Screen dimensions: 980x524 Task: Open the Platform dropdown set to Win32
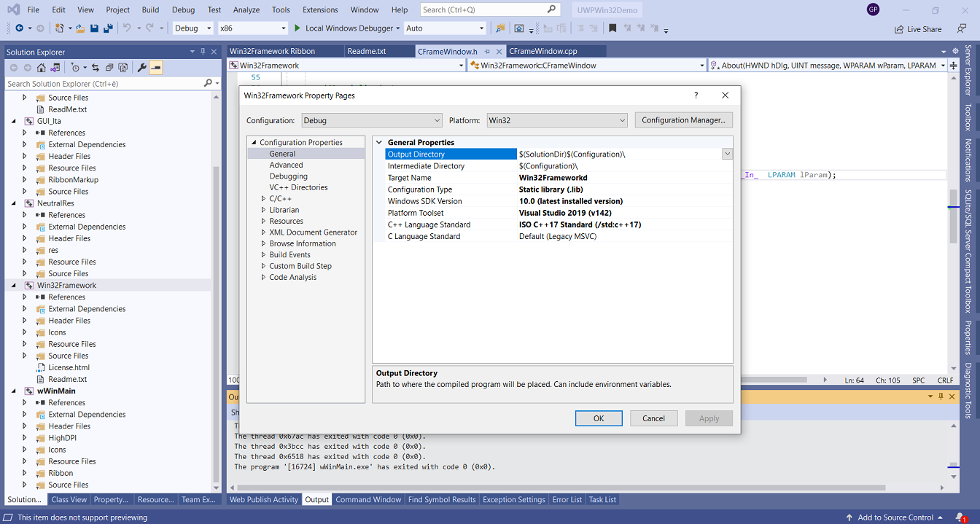[x=557, y=120]
